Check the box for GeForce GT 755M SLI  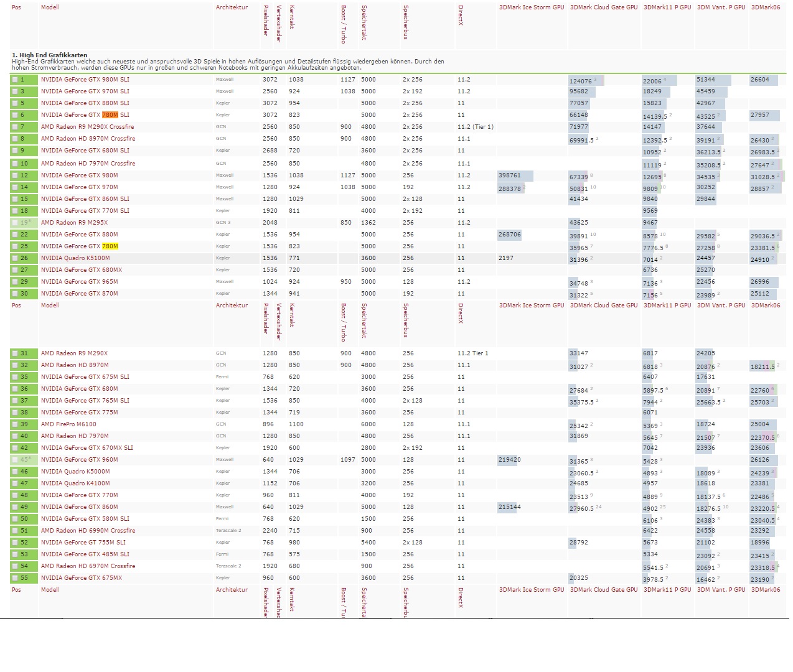point(15,543)
